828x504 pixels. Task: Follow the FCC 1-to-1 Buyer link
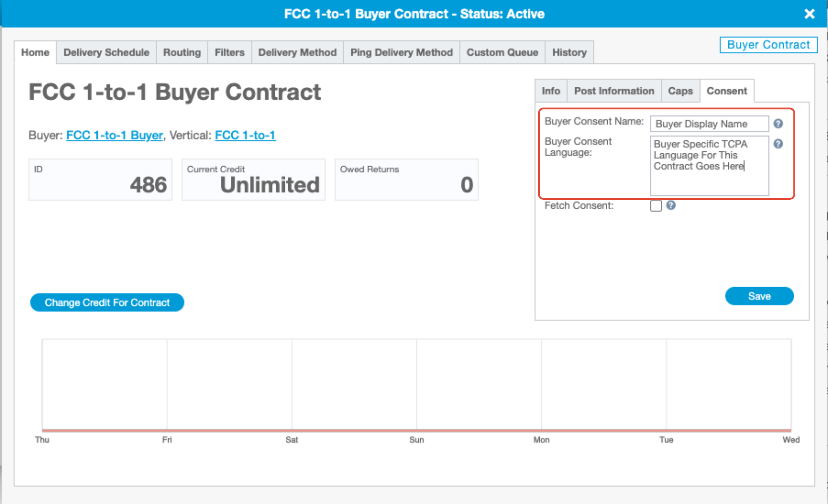[115, 135]
